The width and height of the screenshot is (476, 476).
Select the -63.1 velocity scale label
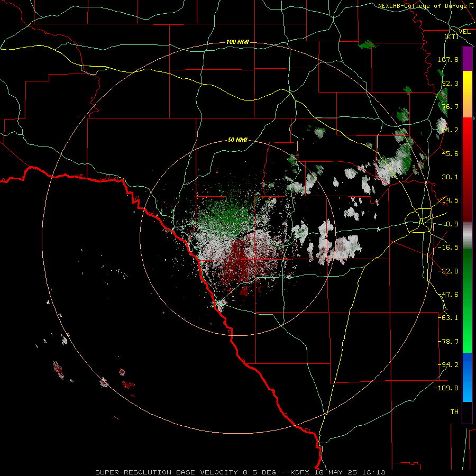click(x=448, y=318)
